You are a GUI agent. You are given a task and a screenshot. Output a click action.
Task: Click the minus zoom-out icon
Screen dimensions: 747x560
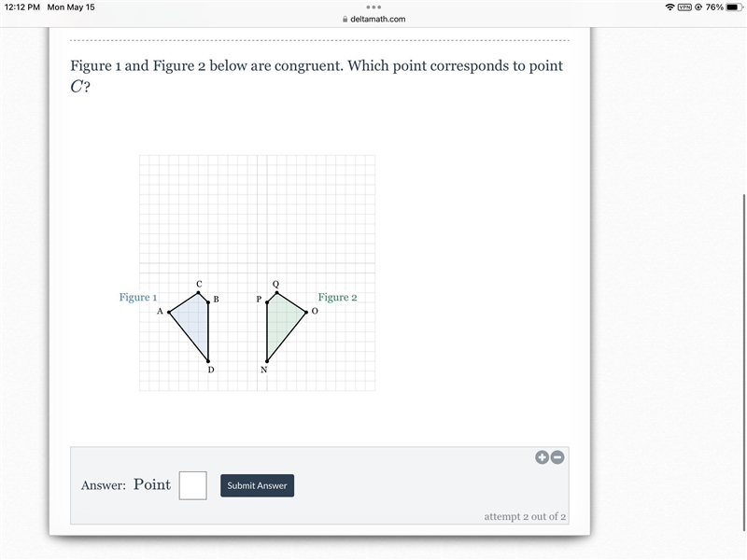click(557, 457)
